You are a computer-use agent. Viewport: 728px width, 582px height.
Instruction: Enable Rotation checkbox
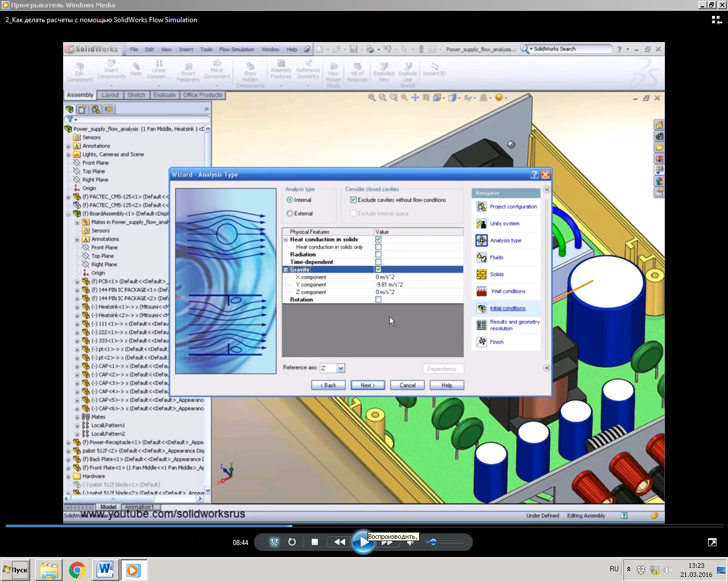pyautogui.click(x=378, y=300)
